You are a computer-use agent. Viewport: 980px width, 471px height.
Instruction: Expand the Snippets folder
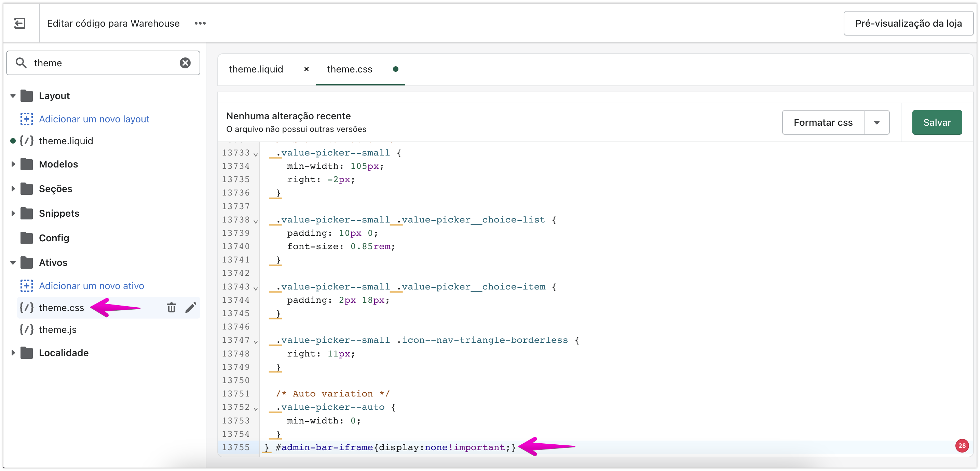pos(13,213)
